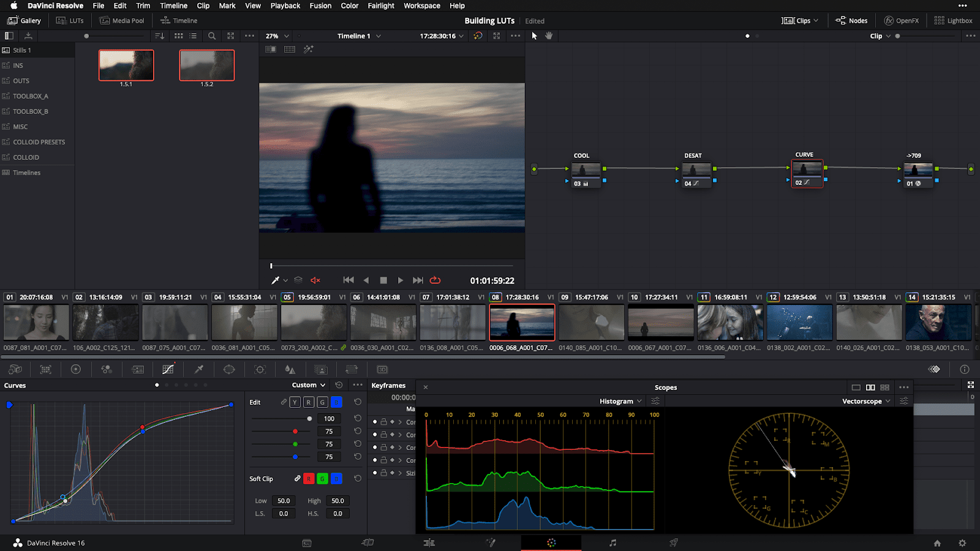Switch to the Deliver page
Image resolution: width=980 pixels, height=551 pixels.
click(673, 542)
